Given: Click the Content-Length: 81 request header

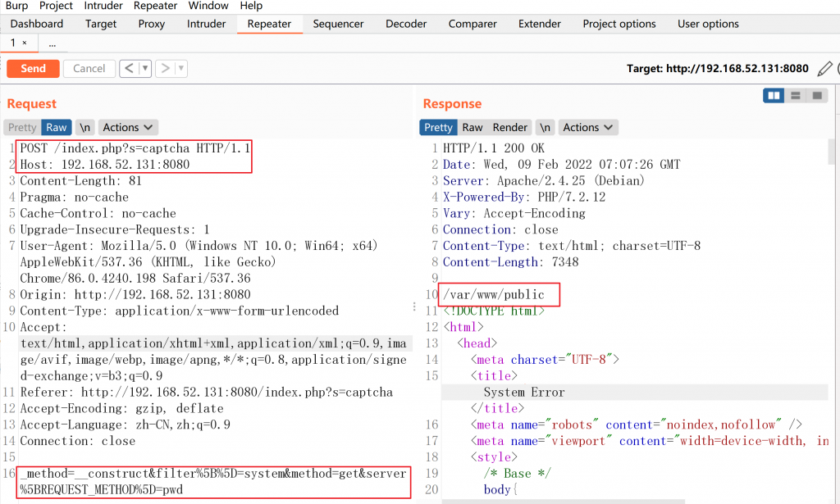Looking at the screenshot, I should click(81, 181).
